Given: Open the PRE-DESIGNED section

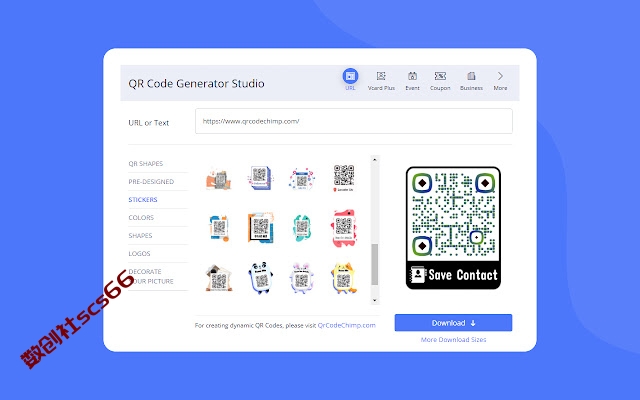Looking at the screenshot, I should (151, 182).
